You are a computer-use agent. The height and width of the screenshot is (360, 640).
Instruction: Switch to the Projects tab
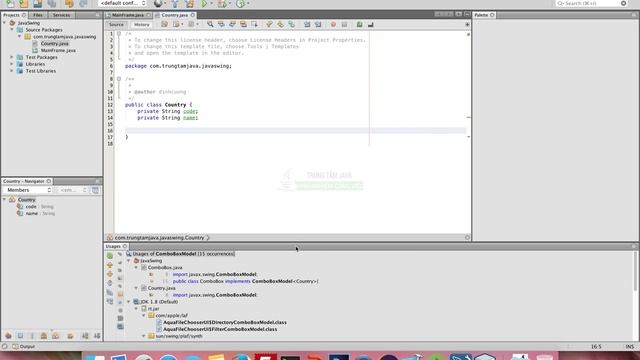(14, 15)
